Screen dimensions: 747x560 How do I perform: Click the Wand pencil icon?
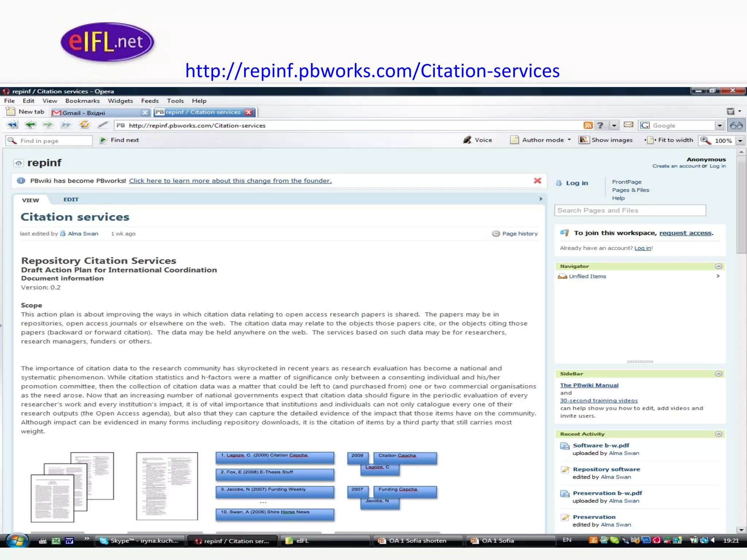(103, 125)
